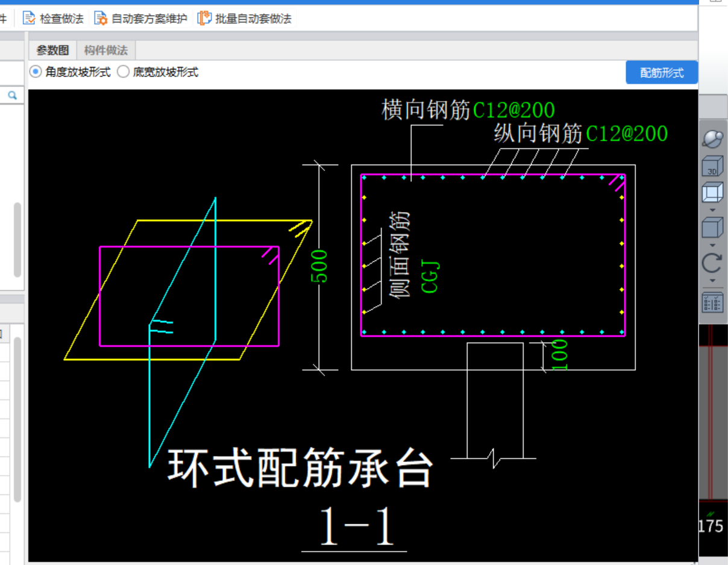Click the solid cube view icon
The width and height of the screenshot is (728, 565).
712,228
